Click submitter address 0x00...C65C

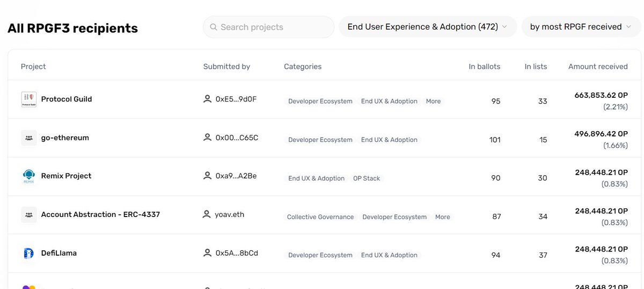(x=237, y=138)
